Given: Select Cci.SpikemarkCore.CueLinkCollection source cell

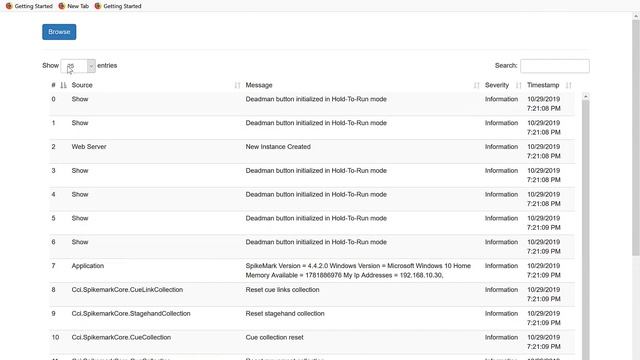Looking at the screenshot, I should point(127,290).
